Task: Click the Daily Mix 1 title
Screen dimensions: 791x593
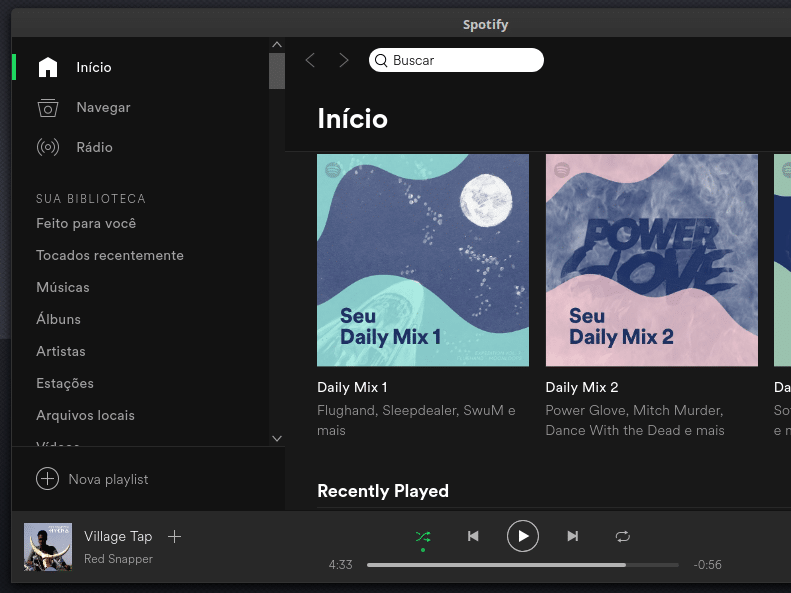Action: (x=352, y=387)
